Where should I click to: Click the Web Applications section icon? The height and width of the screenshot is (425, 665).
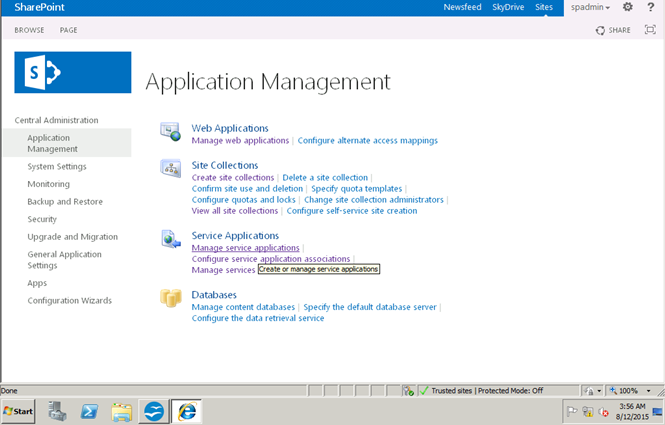tap(170, 131)
